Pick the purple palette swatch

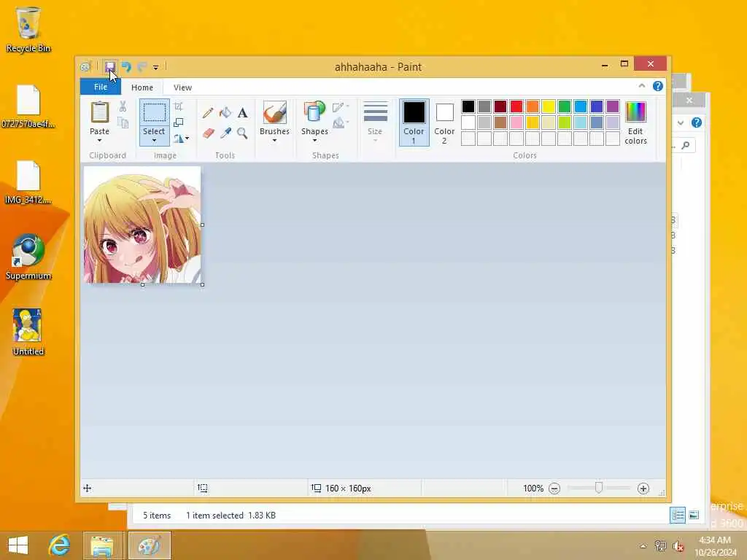613,106
